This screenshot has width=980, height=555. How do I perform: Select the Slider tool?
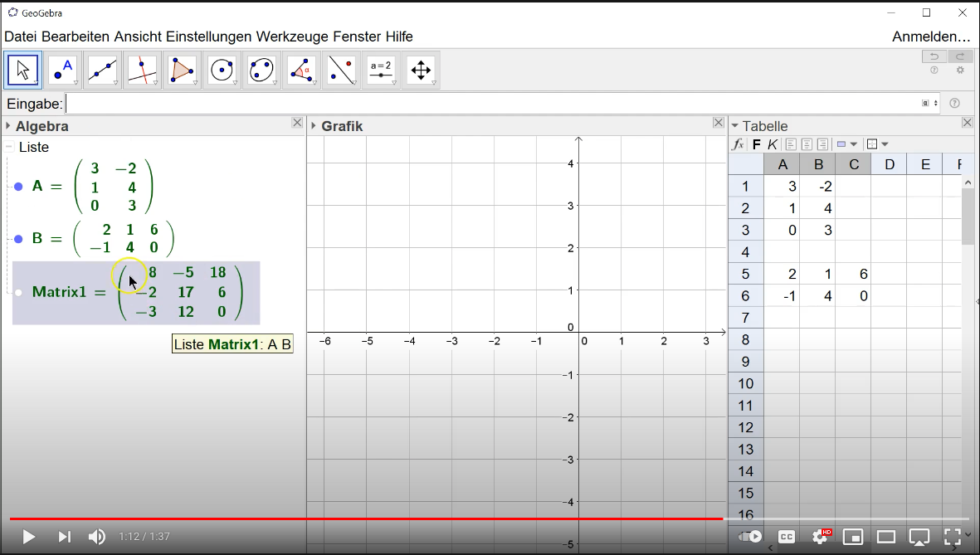[381, 70]
